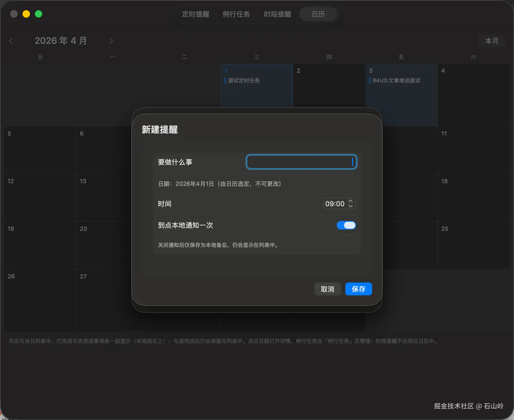Go to next month arrow
Image resolution: width=514 pixels, height=420 pixels.
tap(111, 41)
